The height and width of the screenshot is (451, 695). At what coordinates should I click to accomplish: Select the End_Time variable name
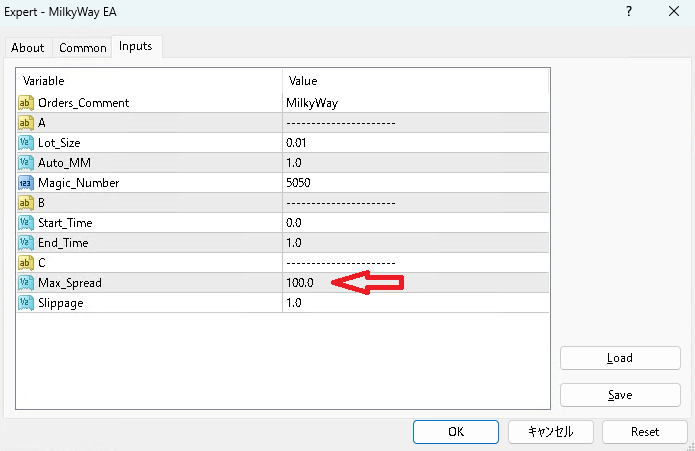(63, 242)
